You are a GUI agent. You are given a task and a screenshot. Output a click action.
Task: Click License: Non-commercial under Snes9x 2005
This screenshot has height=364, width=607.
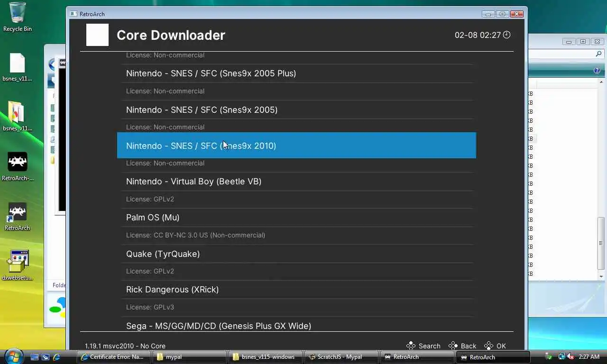pos(165,127)
